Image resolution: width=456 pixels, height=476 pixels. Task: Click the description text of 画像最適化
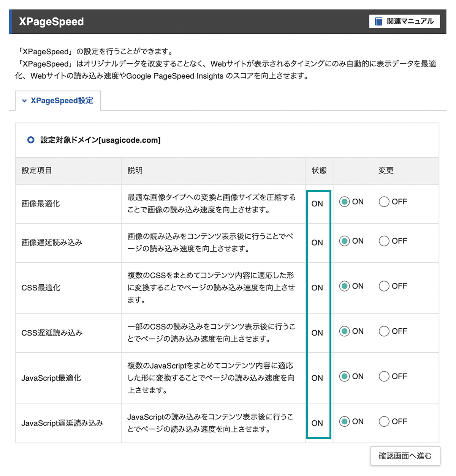tap(211, 203)
